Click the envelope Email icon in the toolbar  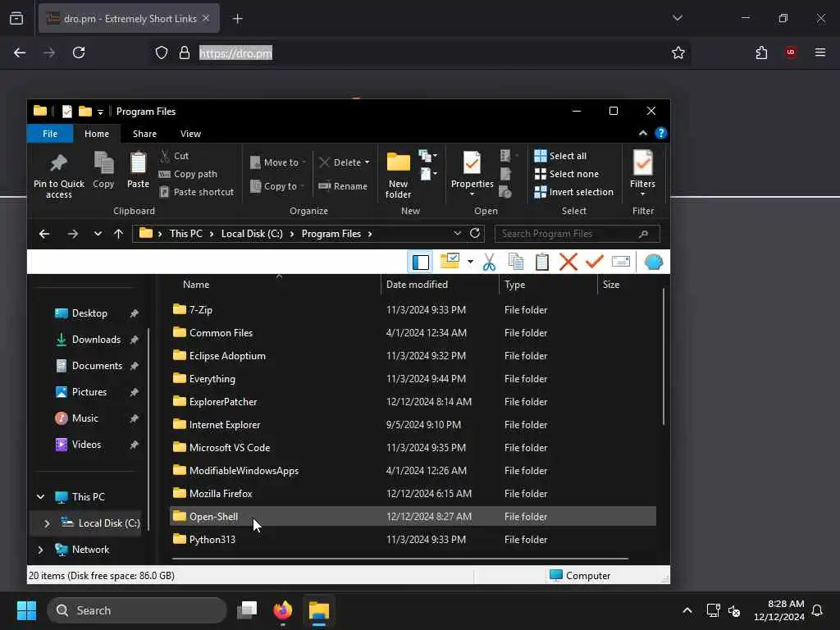pos(620,262)
